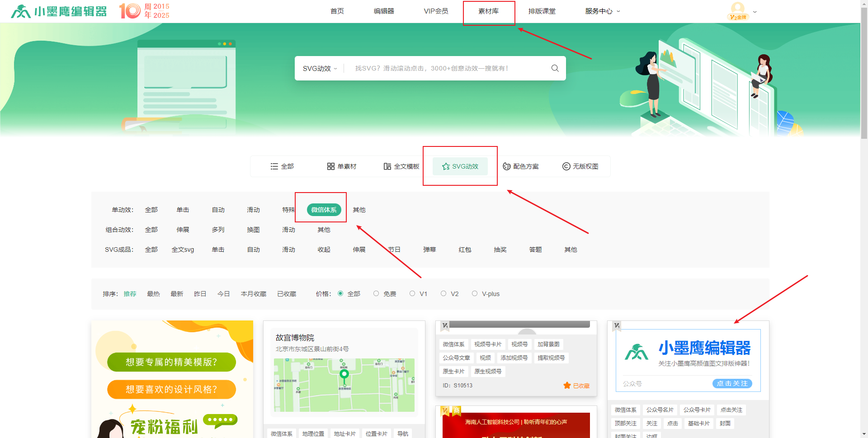Click the ID: S10513 text
This screenshot has height=438, width=868.
[458, 386]
